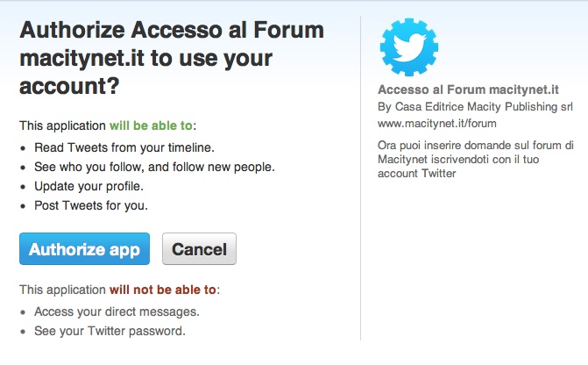Open the www.macitynet.it/forum link

429,124
